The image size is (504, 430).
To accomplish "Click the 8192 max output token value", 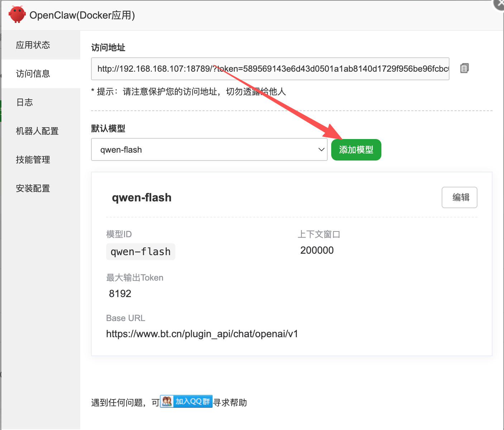I will click(x=120, y=294).
